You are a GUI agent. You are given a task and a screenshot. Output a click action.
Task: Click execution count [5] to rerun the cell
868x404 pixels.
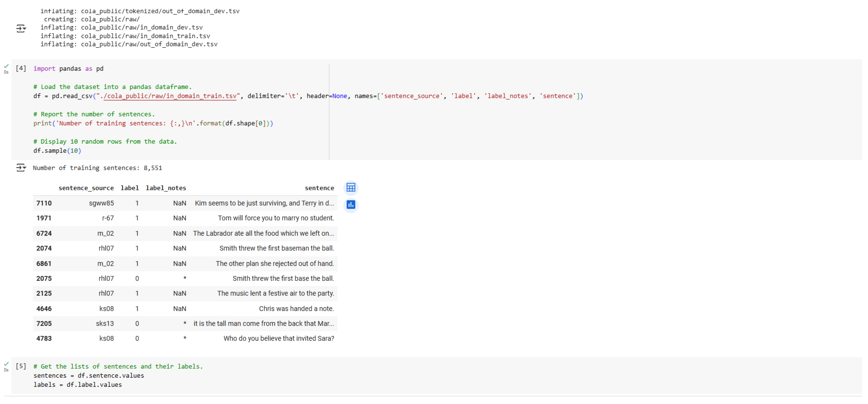pos(21,366)
